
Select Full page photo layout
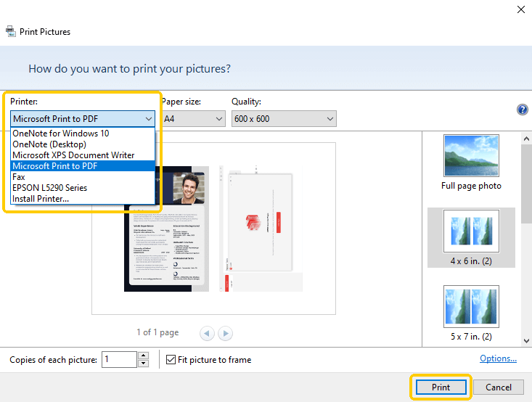[x=471, y=163]
